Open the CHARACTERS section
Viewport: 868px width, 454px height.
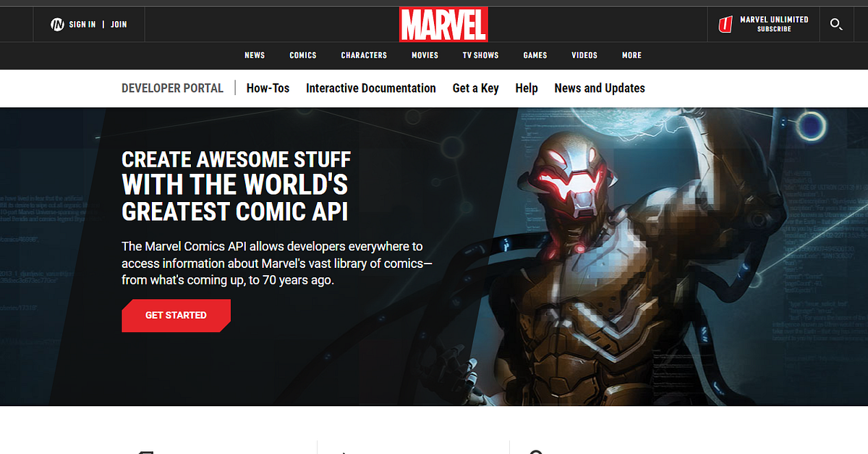(x=364, y=55)
